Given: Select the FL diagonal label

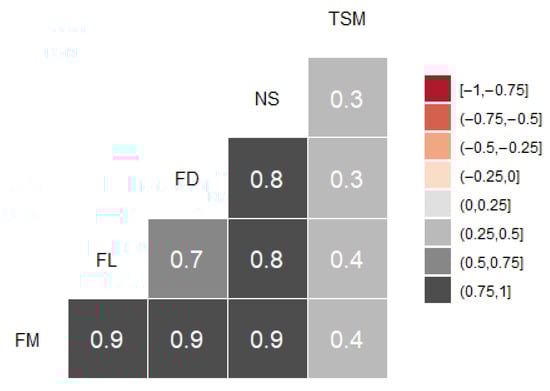Looking at the screenshot, I should point(106,260).
